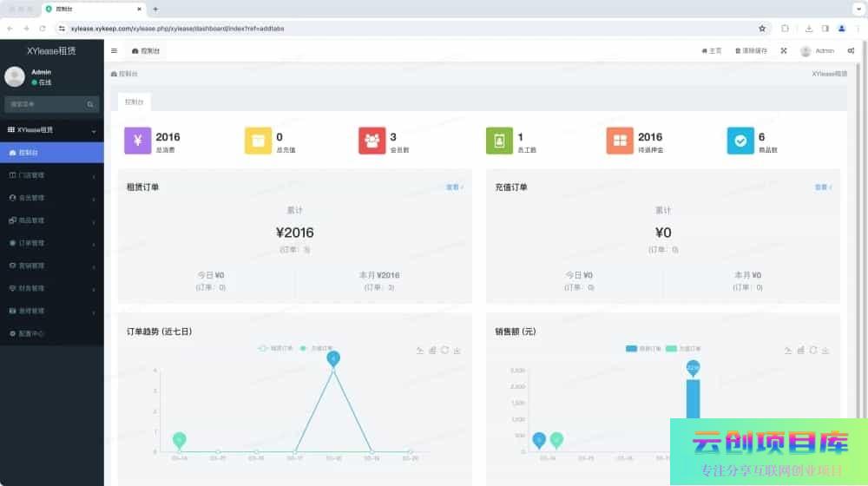Toggle 租赁订单 legend in order trend chart
The height and width of the screenshot is (486, 868).
(x=276, y=348)
